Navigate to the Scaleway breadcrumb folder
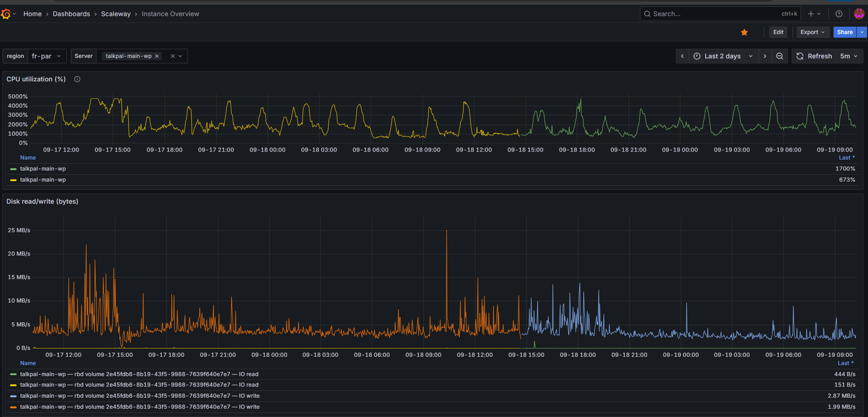This screenshot has height=417, width=868. coord(116,14)
